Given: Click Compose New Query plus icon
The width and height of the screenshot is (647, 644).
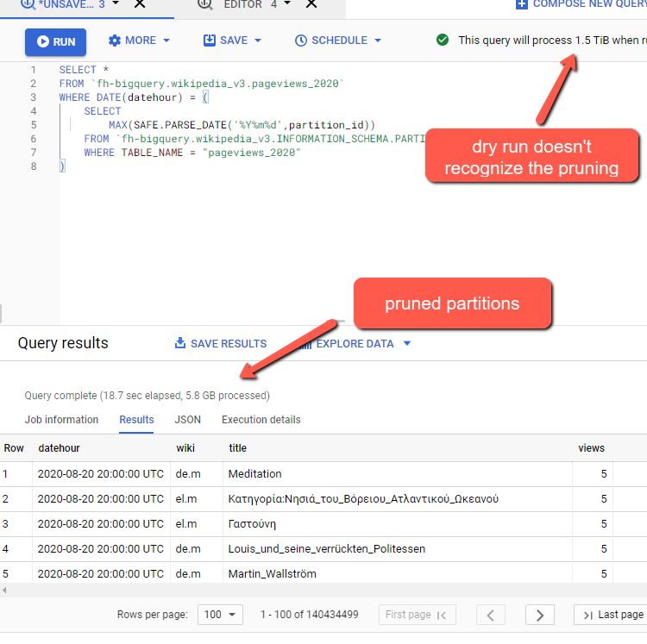Looking at the screenshot, I should point(522,4).
